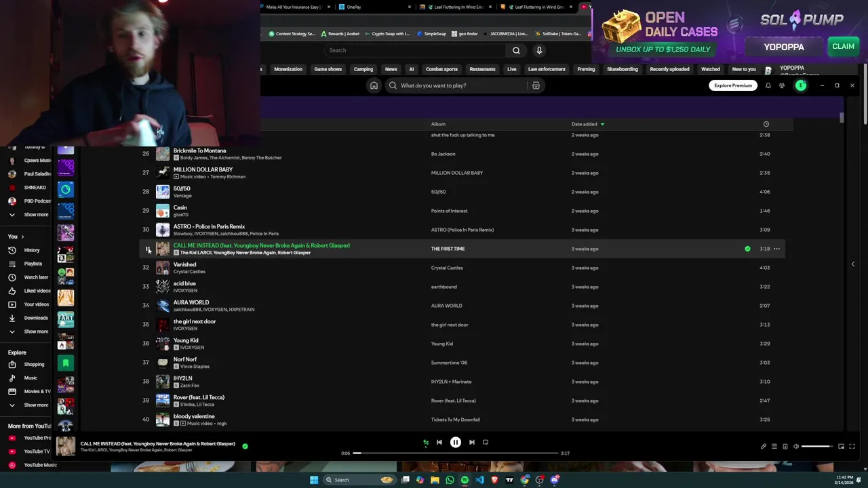Go back to the previous track

pyautogui.click(x=439, y=442)
